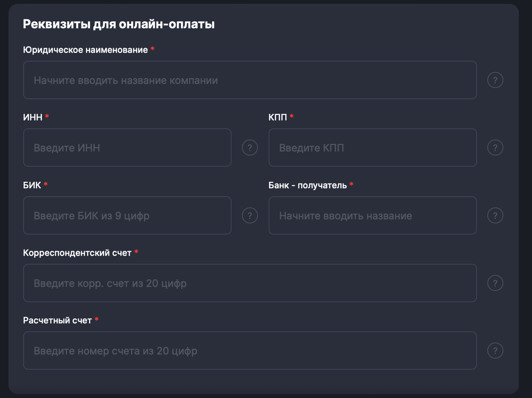This screenshot has width=532, height=398.
Task: Open the help tooltip next to ИНН field
Action: click(x=250, y=147)
